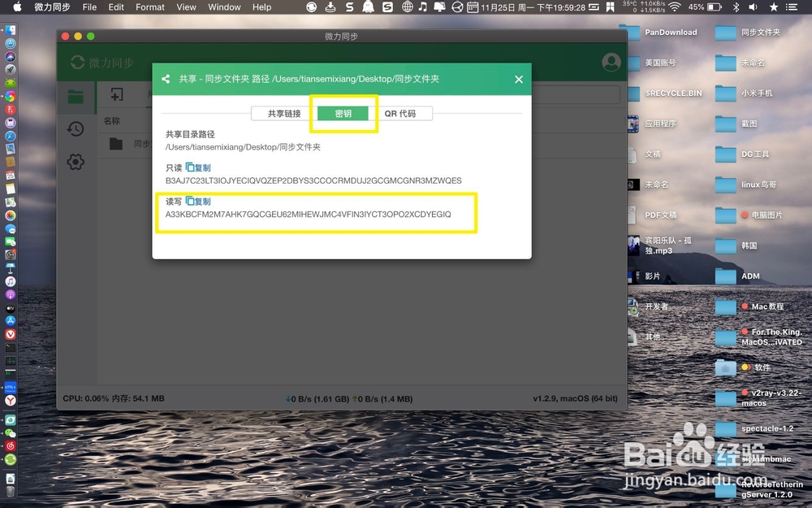Viewport: 812px width, 508px height.
Task: Click the version v1.2.9 status text
Action: pos(575,398)
